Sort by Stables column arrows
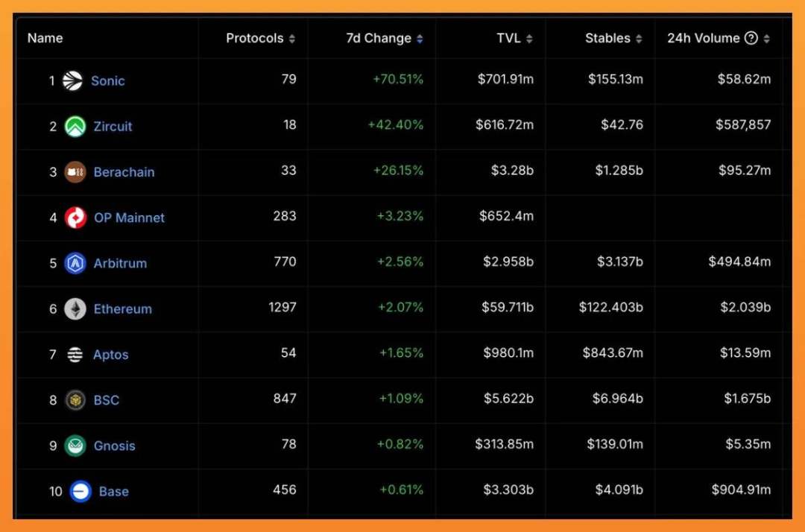Screen dimensions: 805x532 [639, 39]
